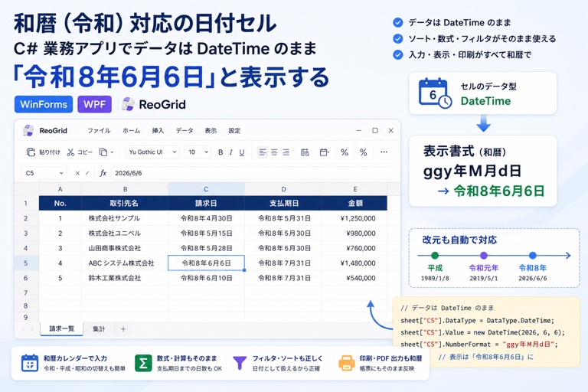Open the ファイル menu

pos(99,131)
